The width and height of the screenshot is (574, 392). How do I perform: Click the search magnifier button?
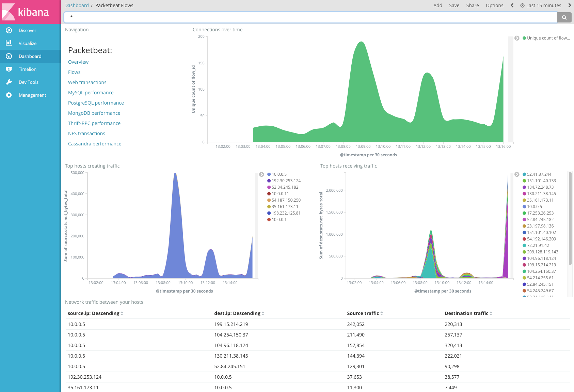[x=564, y=17]
